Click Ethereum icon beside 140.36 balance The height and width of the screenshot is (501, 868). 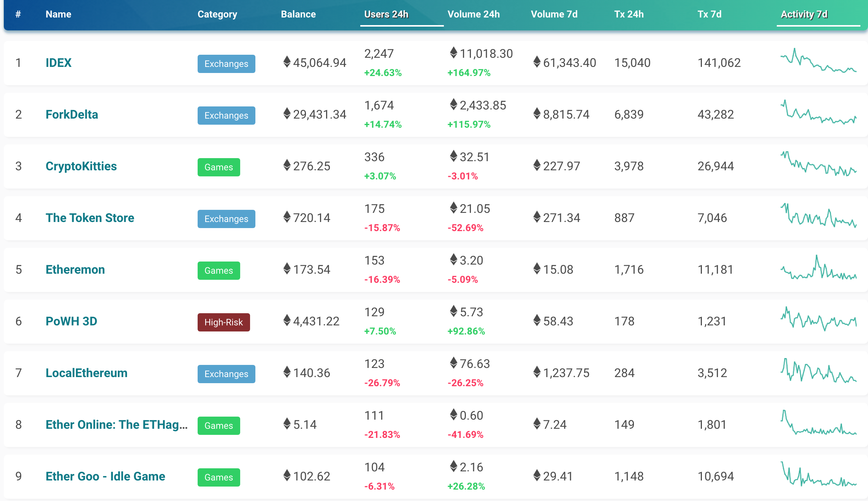click(x=287, y=372)
